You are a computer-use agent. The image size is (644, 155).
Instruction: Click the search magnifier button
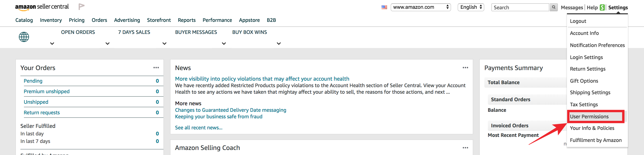click(x=554, y=7)
